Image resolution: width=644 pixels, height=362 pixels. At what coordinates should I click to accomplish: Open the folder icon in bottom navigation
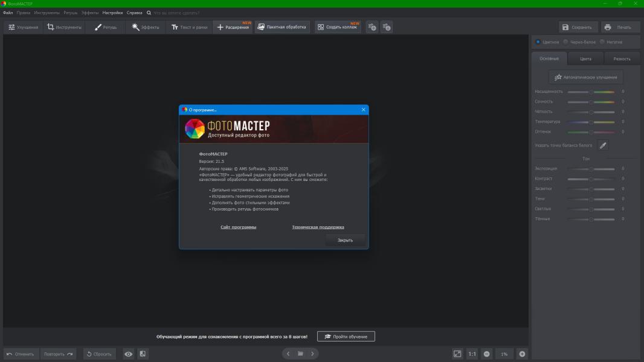(x=300, y=354)
